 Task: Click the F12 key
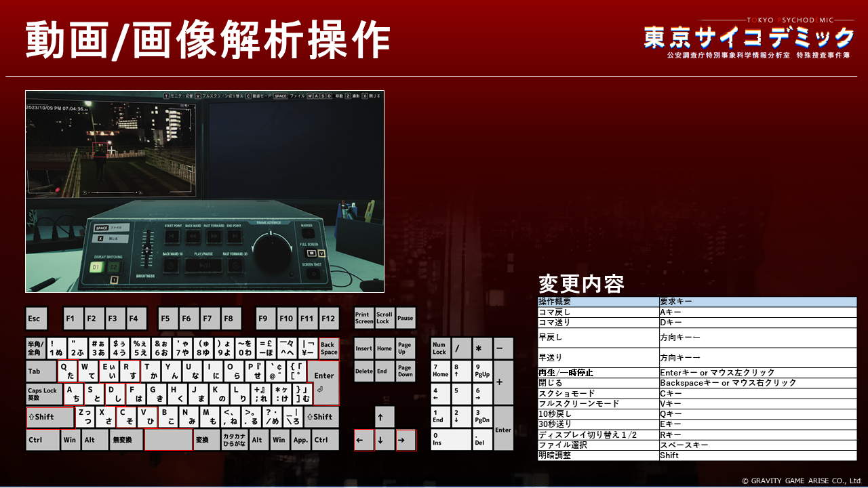click(329, 319)
